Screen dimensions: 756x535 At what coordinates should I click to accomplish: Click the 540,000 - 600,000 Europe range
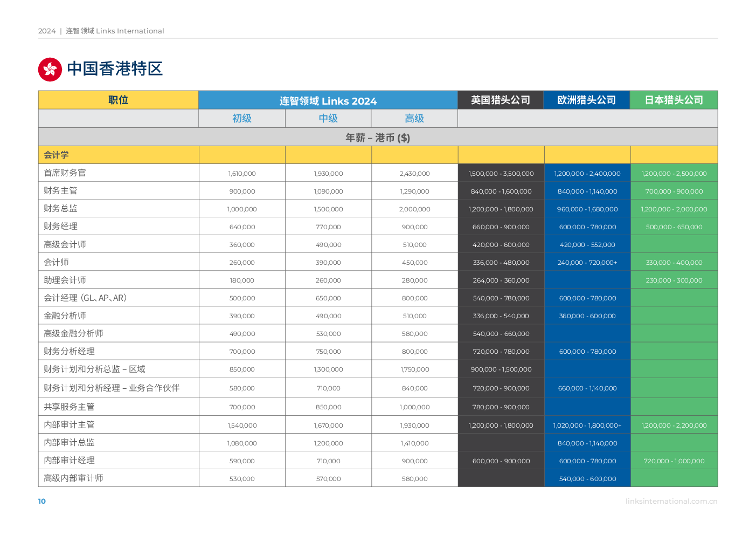[587, 479]
